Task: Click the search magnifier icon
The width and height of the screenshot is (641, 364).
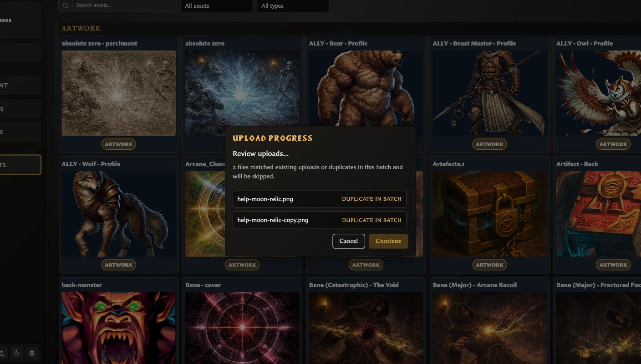Action: coord(66,5)
